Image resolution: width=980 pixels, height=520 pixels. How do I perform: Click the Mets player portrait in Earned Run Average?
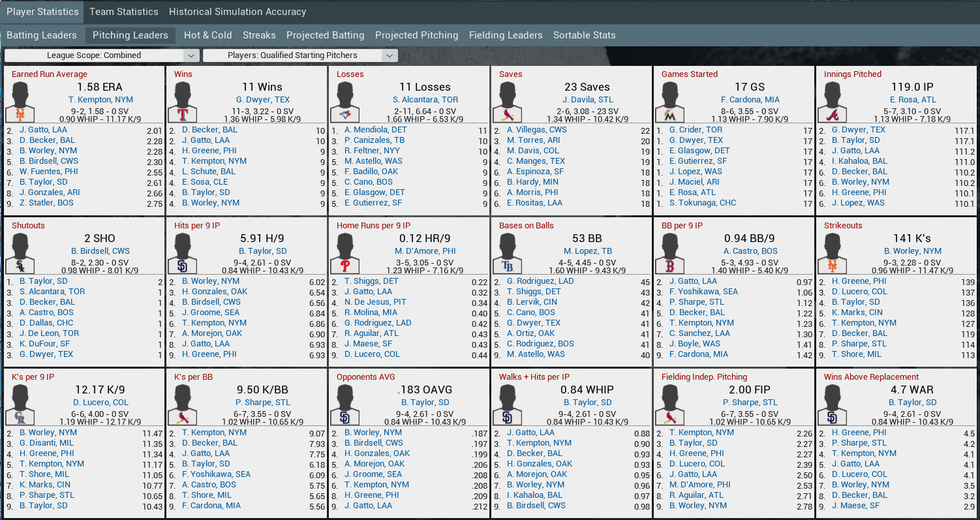coord(23,102)
